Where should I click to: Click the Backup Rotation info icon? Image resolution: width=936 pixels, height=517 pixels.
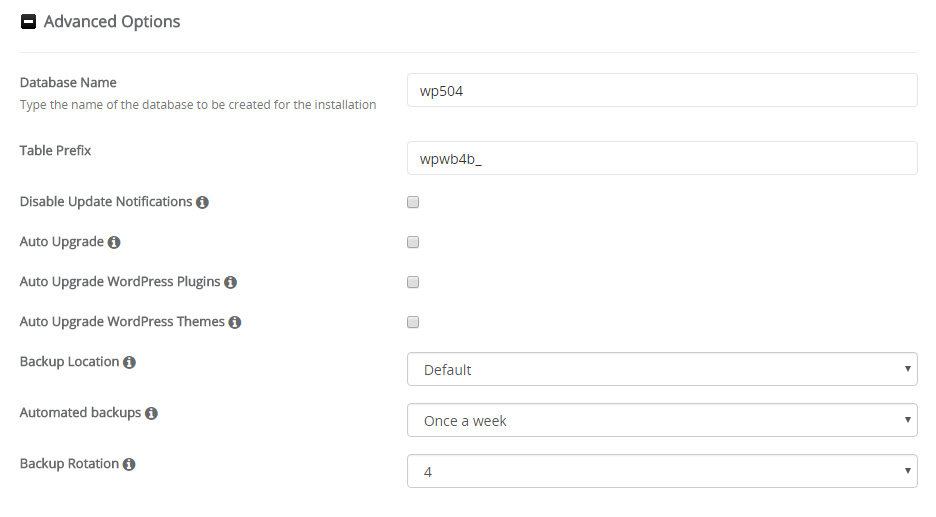tap(129, 465)
